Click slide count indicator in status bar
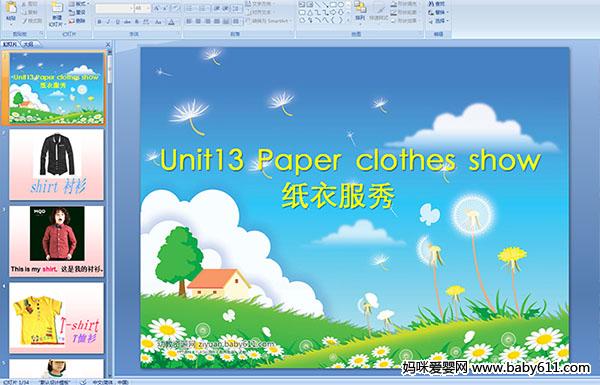The height and width of the screenshot is (385, 600). [16, 382]
